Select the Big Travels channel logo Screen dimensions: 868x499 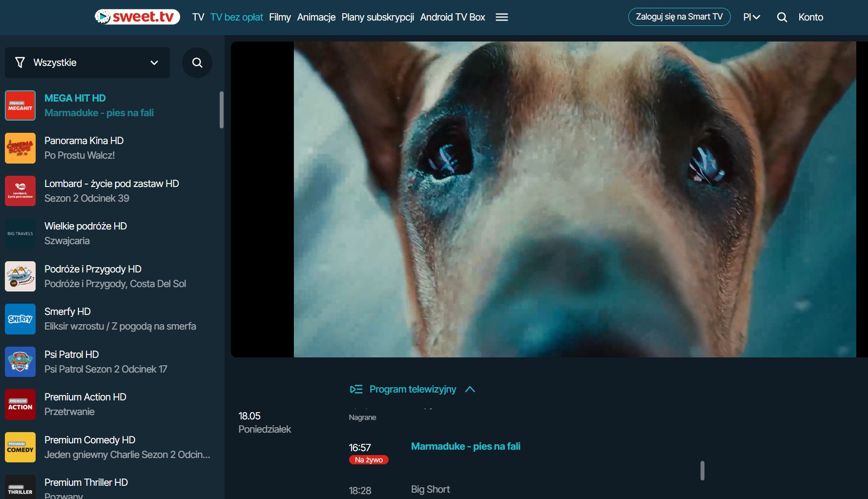[20, 233]
